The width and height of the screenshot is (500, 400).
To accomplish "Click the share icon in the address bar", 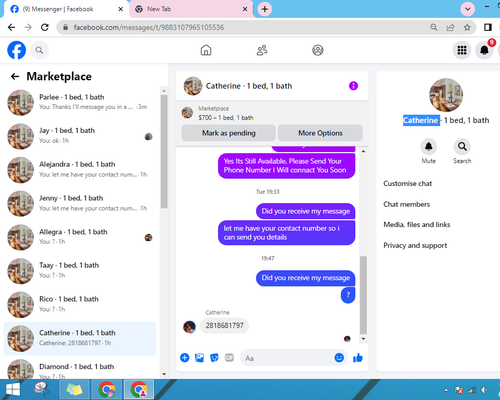I will 450,27.
